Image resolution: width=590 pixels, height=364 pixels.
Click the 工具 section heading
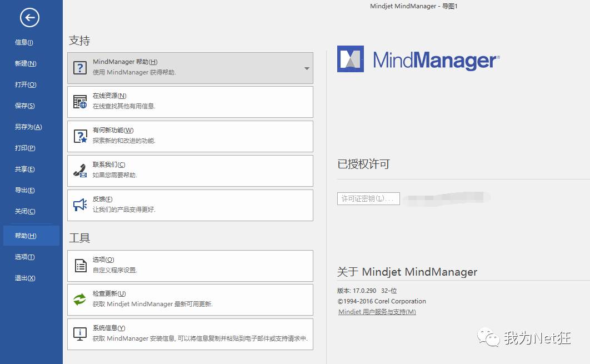click(x=79, y=238)
